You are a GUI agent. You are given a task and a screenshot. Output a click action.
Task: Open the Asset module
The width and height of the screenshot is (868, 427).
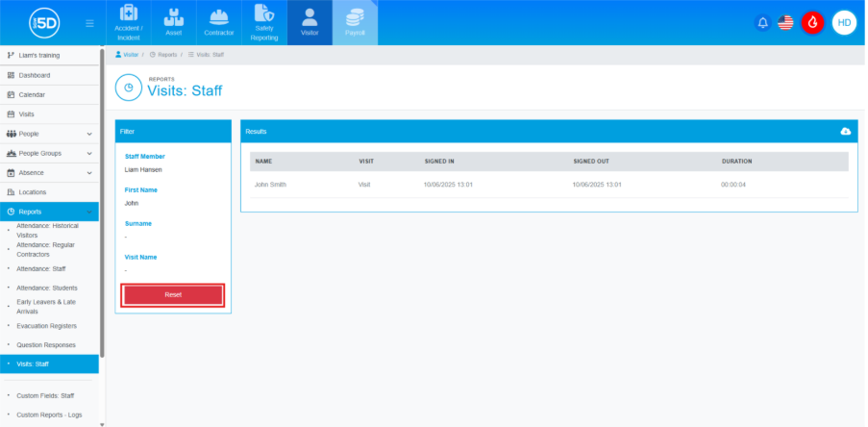point(174,23)
